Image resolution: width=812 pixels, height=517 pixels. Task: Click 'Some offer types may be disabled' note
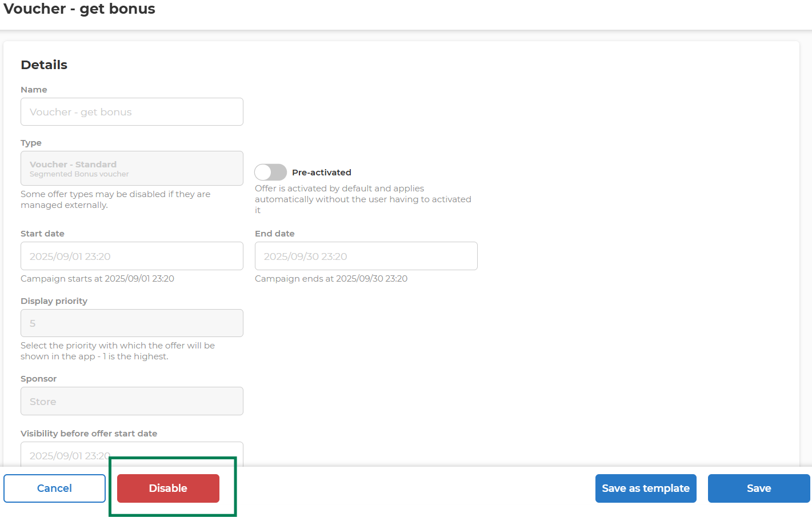point(115,199)
